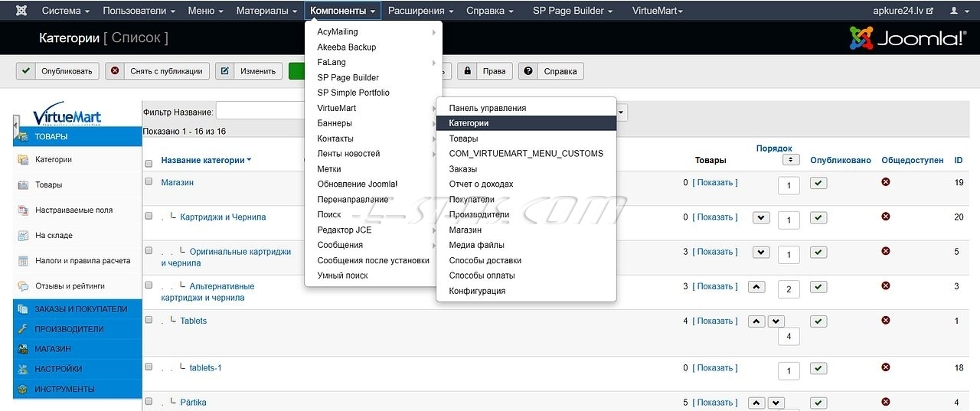980x411 pixels.
Task: Click the red shared icon for Tablets row
Action: pos(886,321)
